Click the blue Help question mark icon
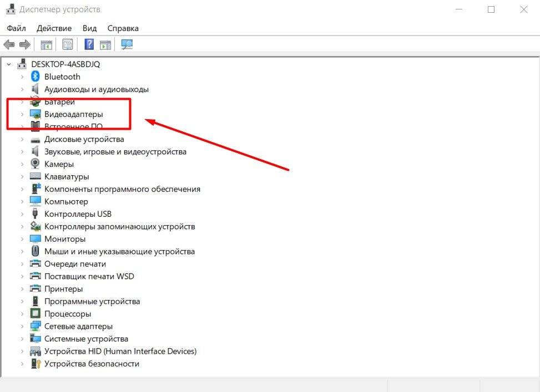The height and width of the screenshot is (392, 540). (89, 44)
